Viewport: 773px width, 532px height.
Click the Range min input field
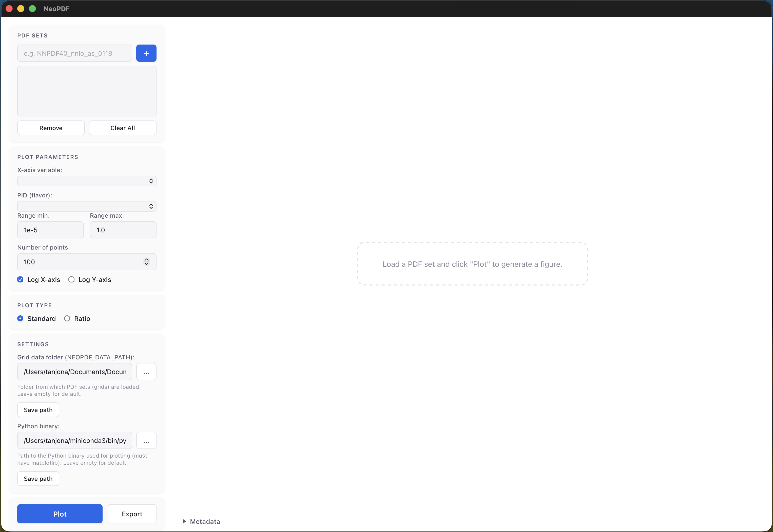click(50, 230)
